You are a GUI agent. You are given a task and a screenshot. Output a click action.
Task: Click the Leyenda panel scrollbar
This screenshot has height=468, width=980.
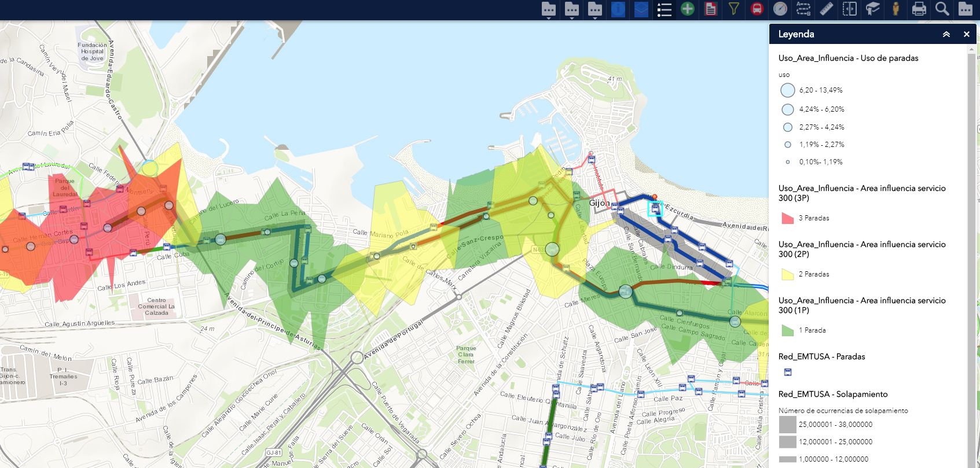point(971,231)
